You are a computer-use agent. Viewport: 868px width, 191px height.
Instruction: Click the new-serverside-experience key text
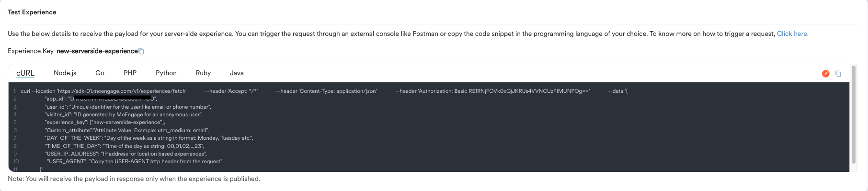pos(97,51)
